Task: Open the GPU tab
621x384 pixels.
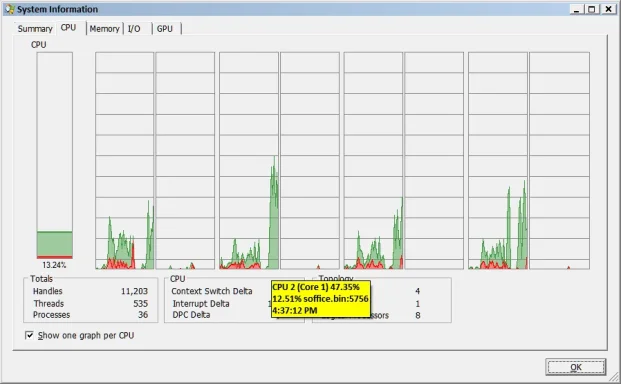Action: click(165, 29)
